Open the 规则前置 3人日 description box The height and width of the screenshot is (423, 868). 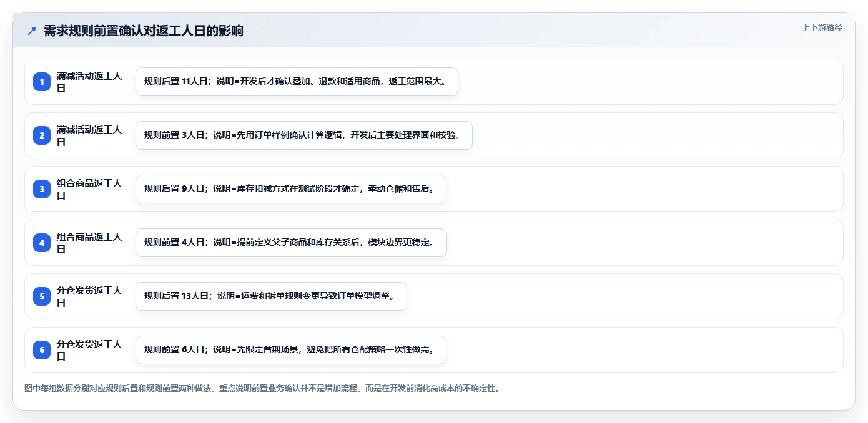click(304, 135)
